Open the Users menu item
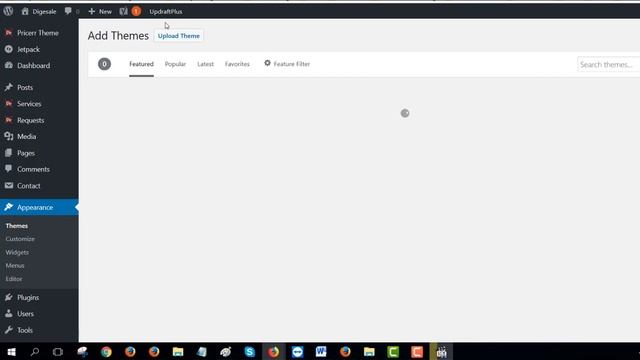Viewport: 640px width, 360px height. 25,313
